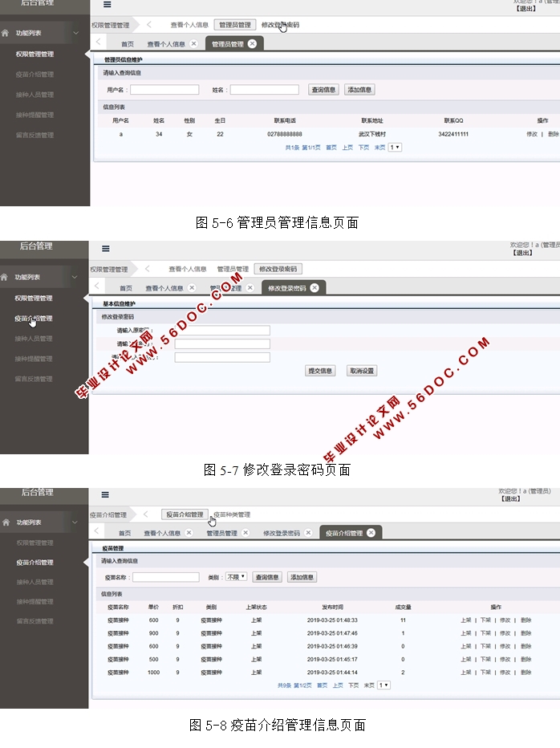Click 下架 for row priced 900 in Figure 5-8
Viewport: 560px width, 748px height.
pyautogui.click(x=485, y=633)
